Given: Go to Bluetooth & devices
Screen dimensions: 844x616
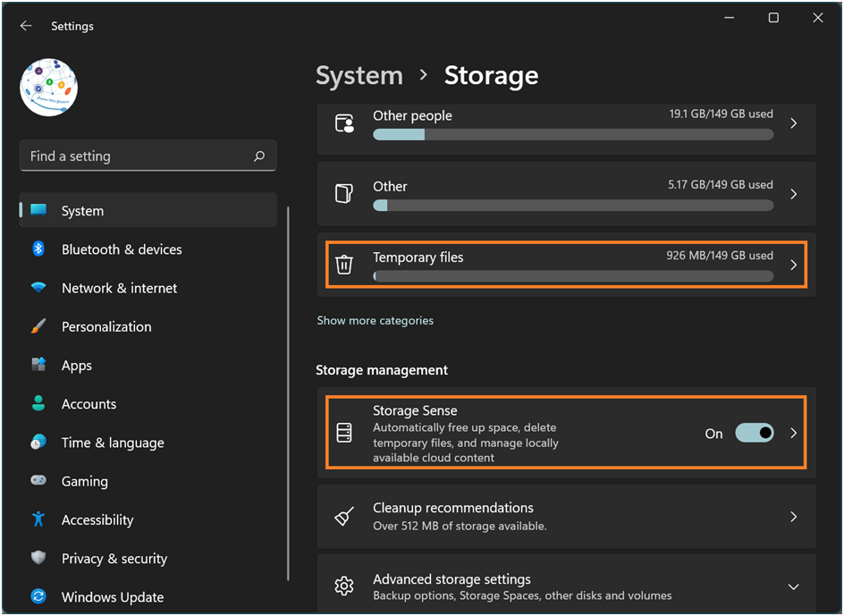Looking at the screenshot, I should click(x=122, y=249).
